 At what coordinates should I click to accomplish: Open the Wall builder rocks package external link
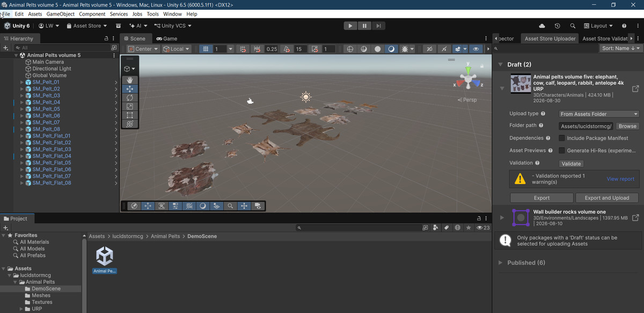coord(635,217)
